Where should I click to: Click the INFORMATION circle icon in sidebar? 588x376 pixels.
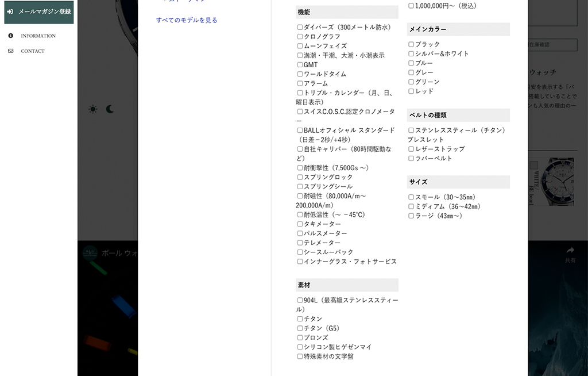10,36
